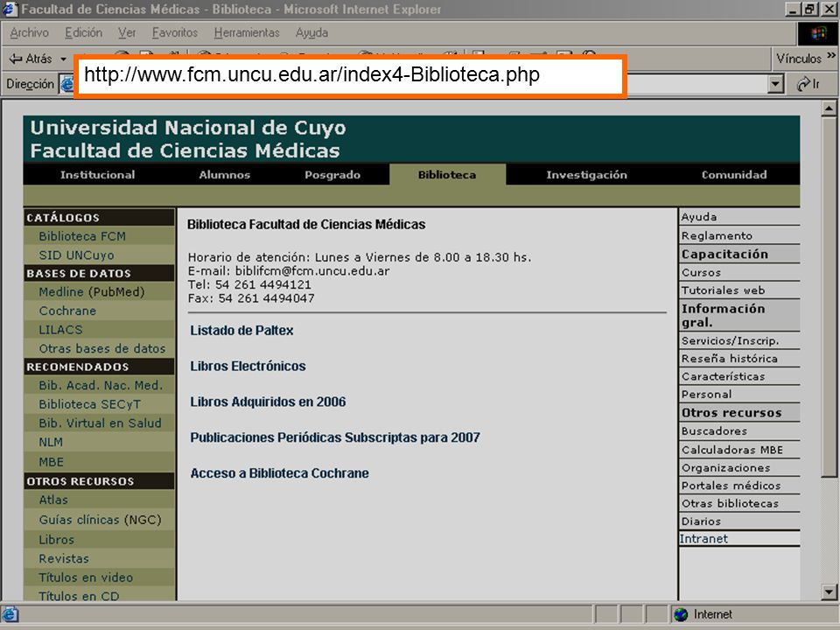Click the Windows logo throbber icon
840x630 pixels.
[818, 34]
